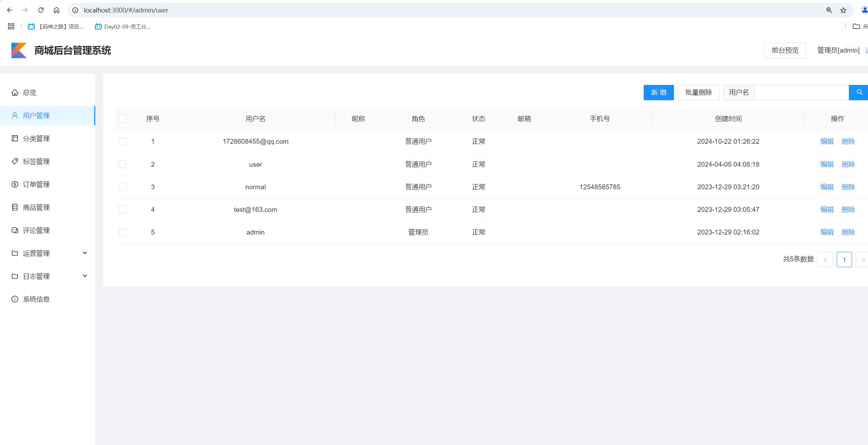Click the search magnifier icon
Screen dimensions: 868x445
point(858,92)
